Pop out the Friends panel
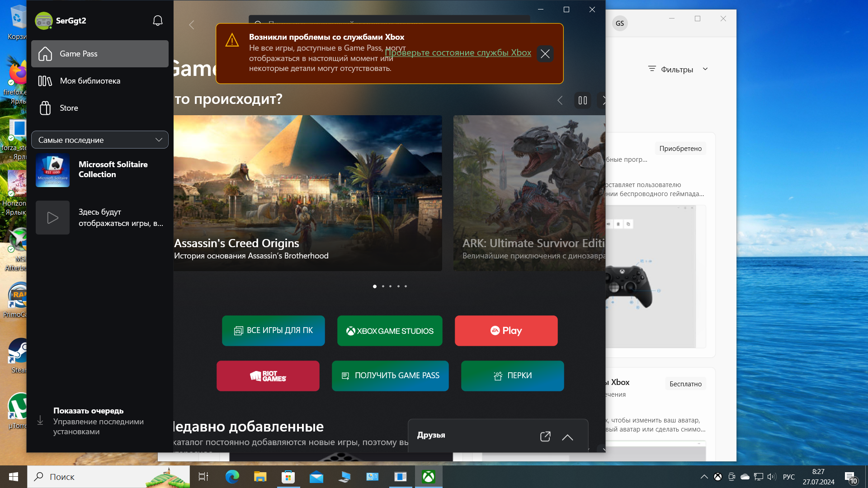The image size is (868, 488). pos(545,436)
